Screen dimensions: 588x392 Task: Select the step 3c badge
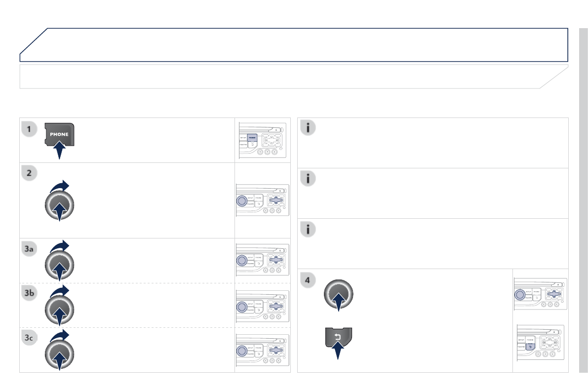29,338
